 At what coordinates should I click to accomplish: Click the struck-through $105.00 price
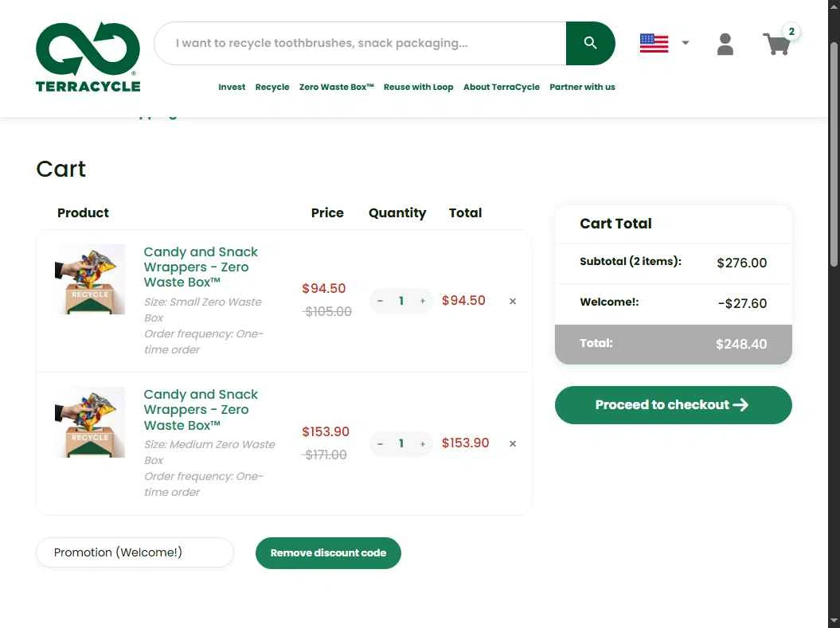click(x=327, y=311)
